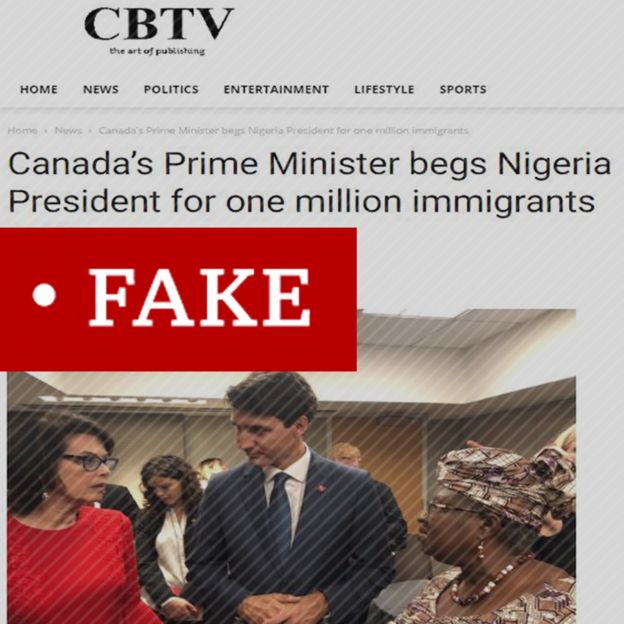Open the ENTERTAINMENT section

(276, 89)
